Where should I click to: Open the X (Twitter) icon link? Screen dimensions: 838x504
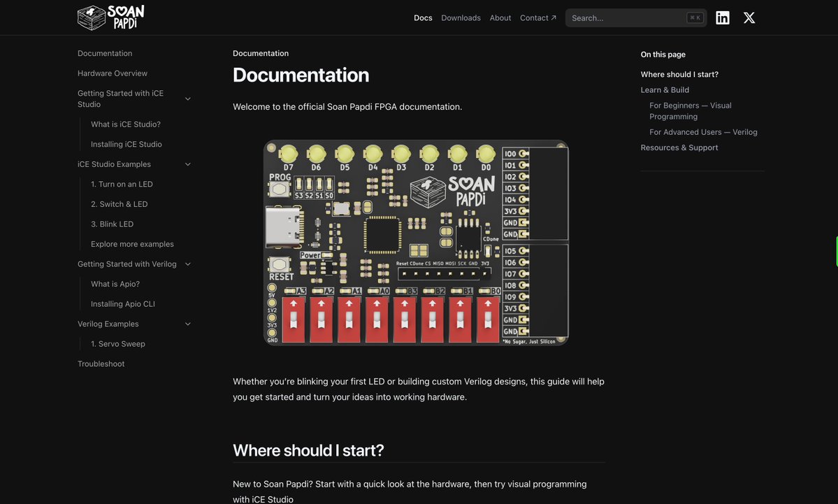point(749,17)
